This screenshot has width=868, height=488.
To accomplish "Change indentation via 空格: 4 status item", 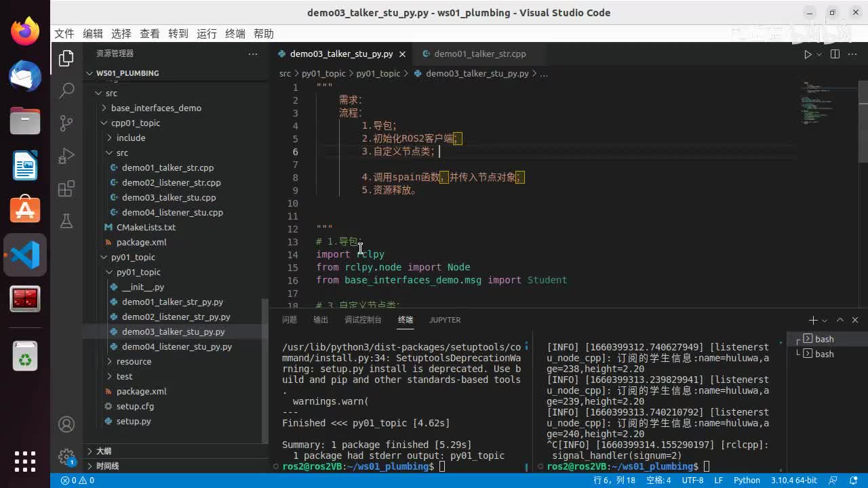I will coord(658,481).
